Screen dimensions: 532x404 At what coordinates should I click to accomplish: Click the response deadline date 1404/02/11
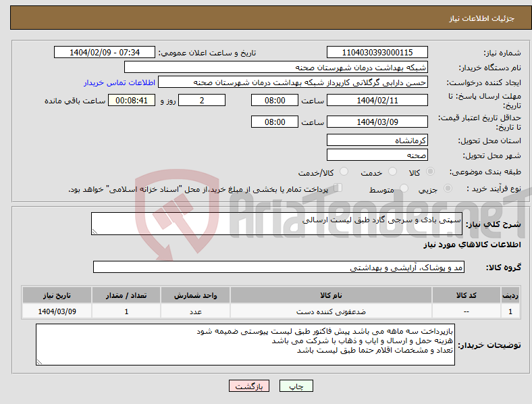pos(377,101)
